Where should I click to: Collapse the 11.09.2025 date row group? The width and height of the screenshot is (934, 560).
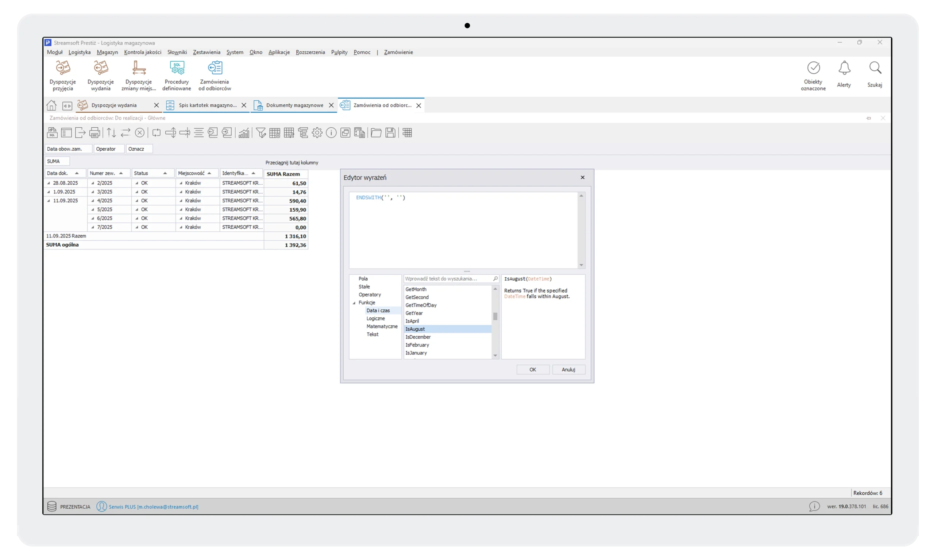coord(48,201)
